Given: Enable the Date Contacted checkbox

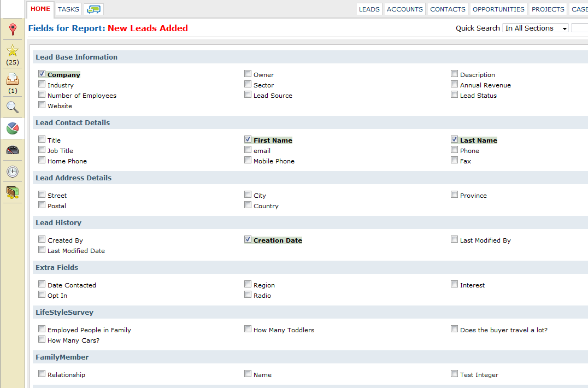Looking at the screenshot, I should (x=42, y=284).
